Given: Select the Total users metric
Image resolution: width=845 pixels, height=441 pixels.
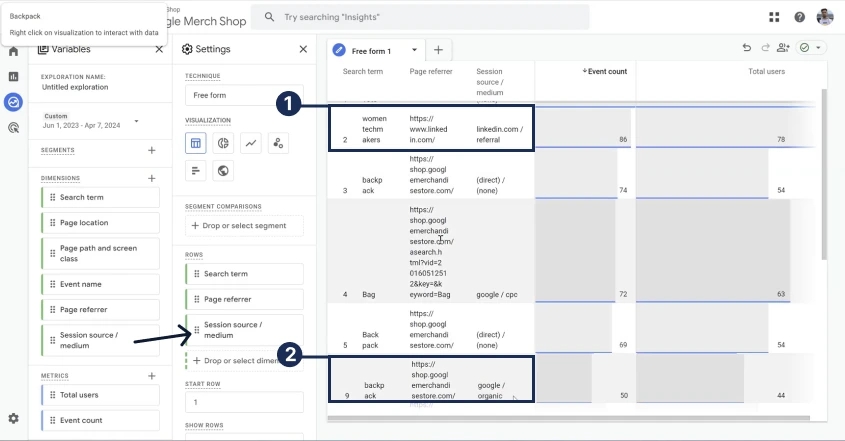Looking at the screenshot, I should 100,395.
